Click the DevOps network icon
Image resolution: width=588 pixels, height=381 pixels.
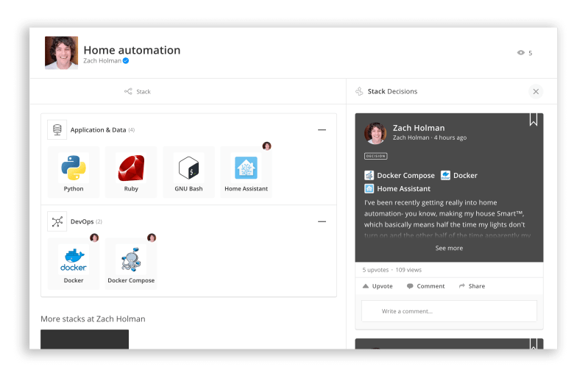tap(57, 221)
